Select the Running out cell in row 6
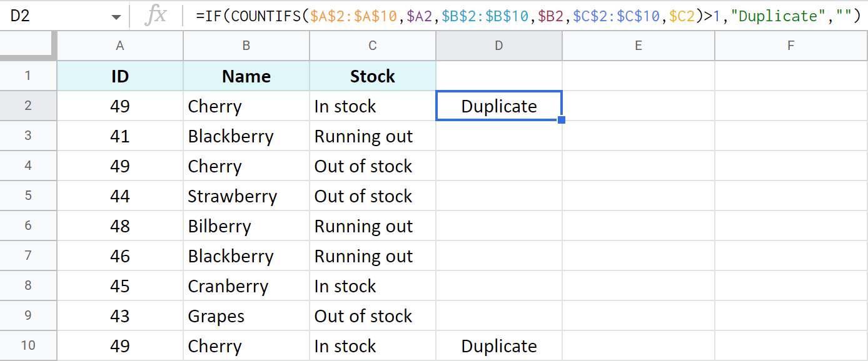This screenshot has height=361, width=868. click(x=372, y=225)
